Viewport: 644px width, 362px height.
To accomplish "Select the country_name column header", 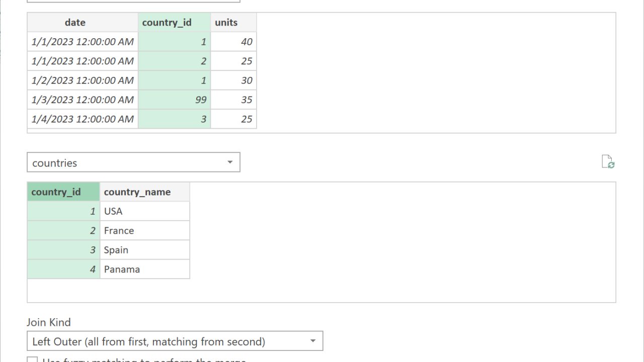I will (144, 192).
